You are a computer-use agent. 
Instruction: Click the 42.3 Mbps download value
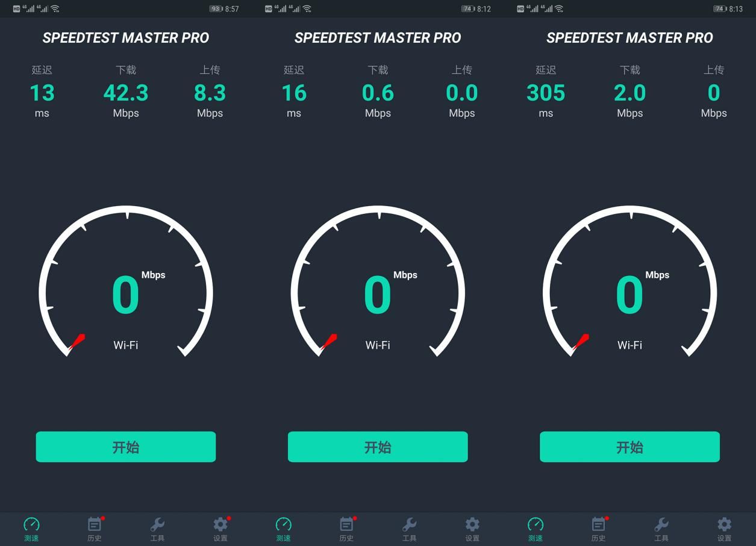coord(126,93)
